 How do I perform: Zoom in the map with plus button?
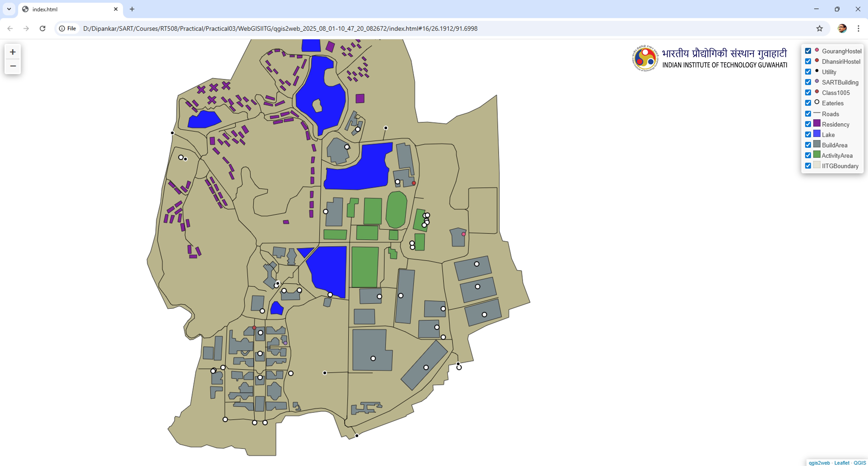[x=13, y=52]
